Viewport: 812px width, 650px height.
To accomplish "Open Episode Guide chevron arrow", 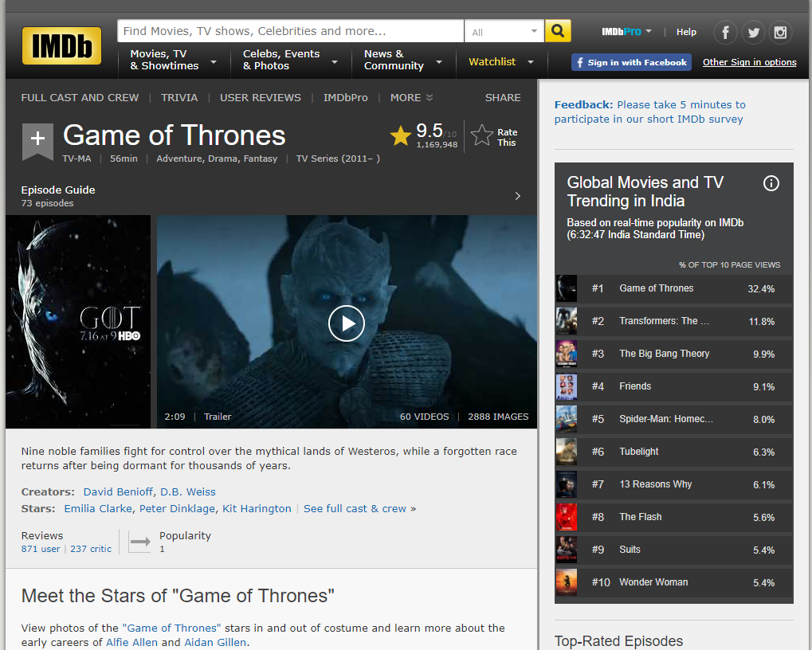I will click(x=517, y=196).
